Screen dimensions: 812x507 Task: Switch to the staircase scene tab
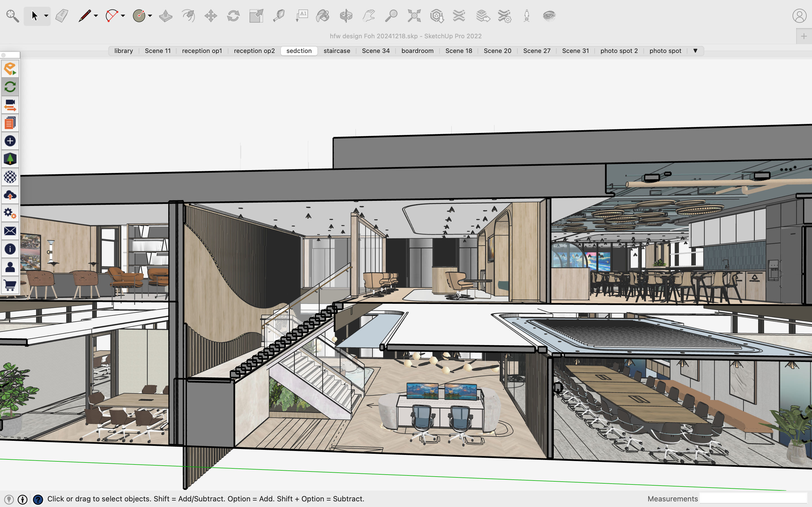(x=337, y=51)
